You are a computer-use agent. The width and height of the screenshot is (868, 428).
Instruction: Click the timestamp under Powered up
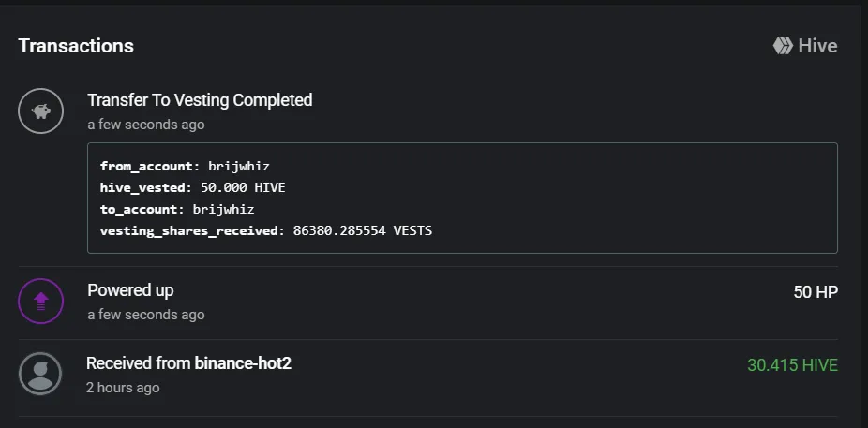tap(146, 315)
